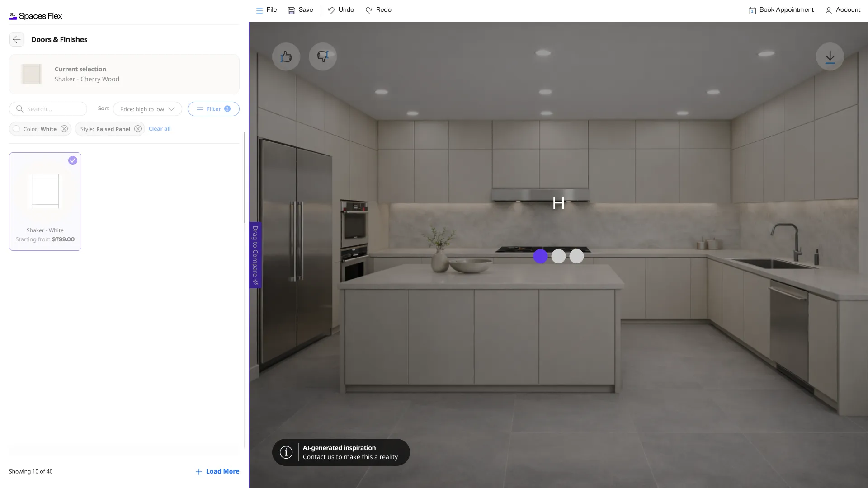Click the left panel scrollbar

coord(245,178)
